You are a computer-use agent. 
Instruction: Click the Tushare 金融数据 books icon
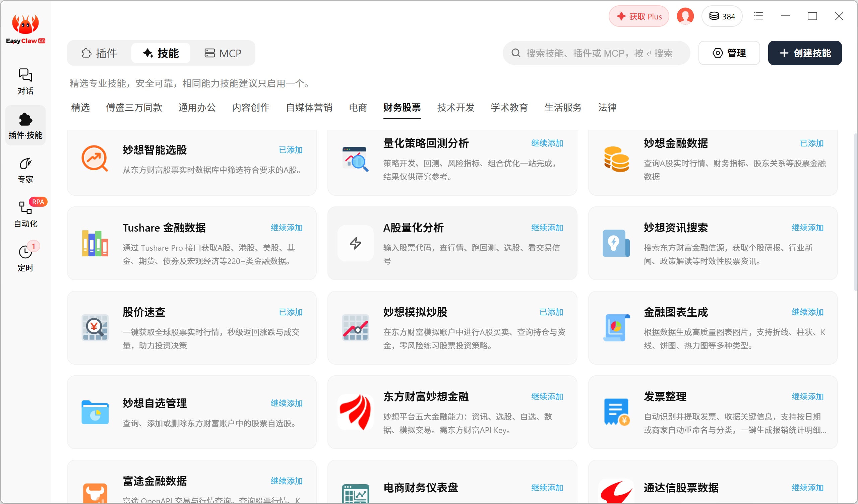coord(95,243)
